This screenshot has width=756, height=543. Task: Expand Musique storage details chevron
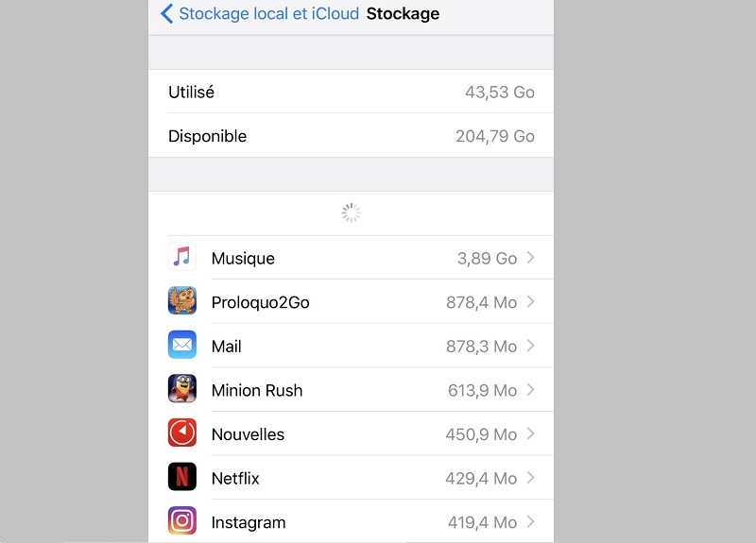coord(531,258)
